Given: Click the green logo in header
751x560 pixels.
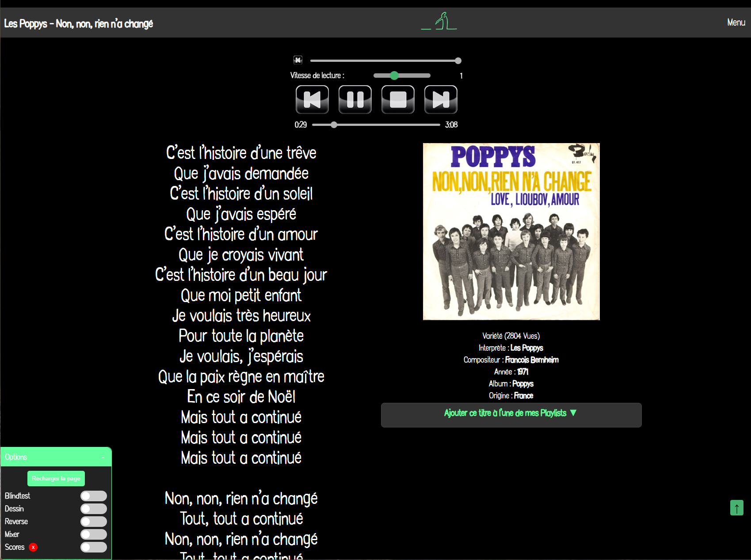Looking at the screenshot, I should pyautogui.click(x=439, y=21).
